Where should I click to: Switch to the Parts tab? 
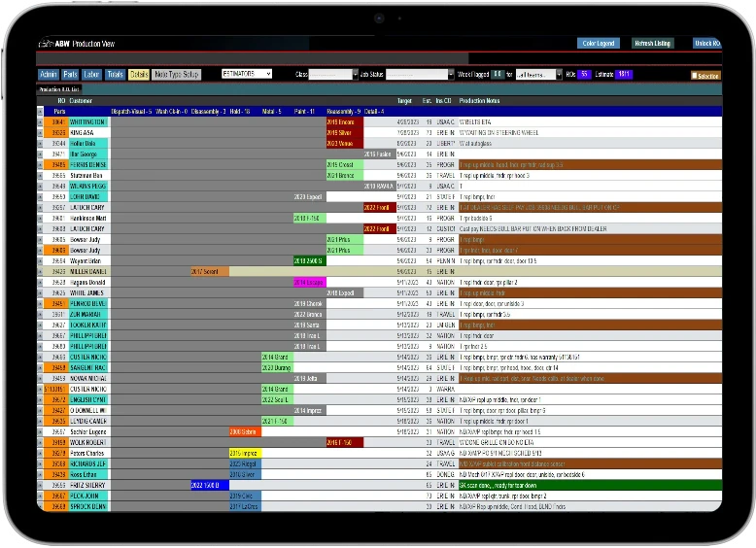point(70,74)
